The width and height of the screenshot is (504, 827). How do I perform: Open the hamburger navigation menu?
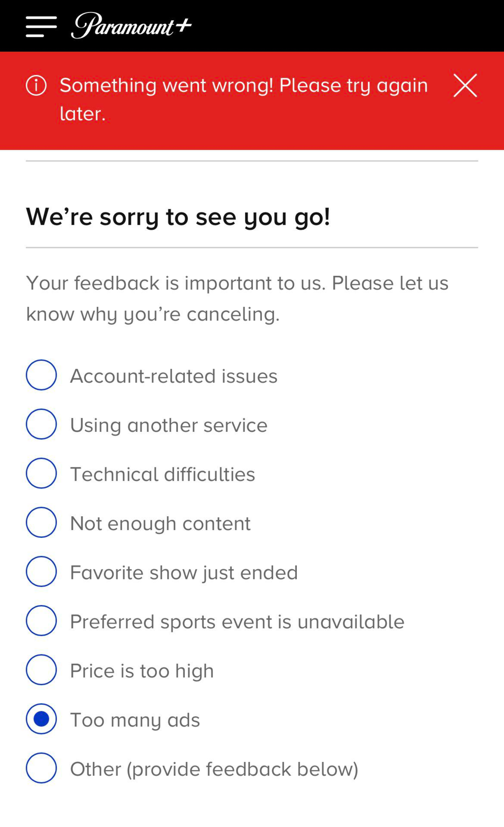click(x=41, y=26)
